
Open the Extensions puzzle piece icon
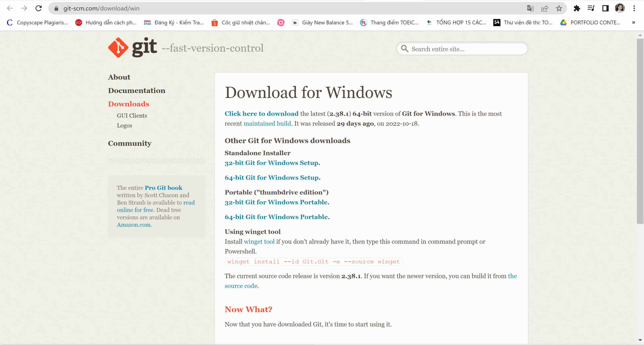click(x=577, y=8)
